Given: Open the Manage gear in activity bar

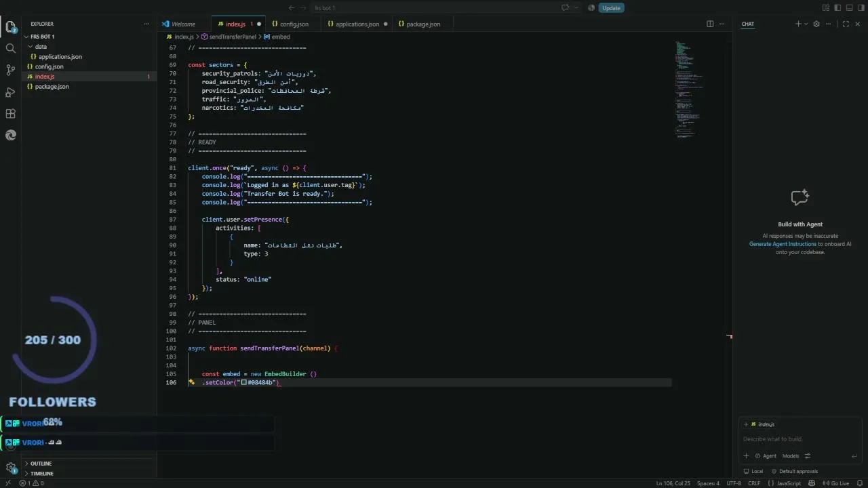Looking at the screenshot, I should 11,468.
